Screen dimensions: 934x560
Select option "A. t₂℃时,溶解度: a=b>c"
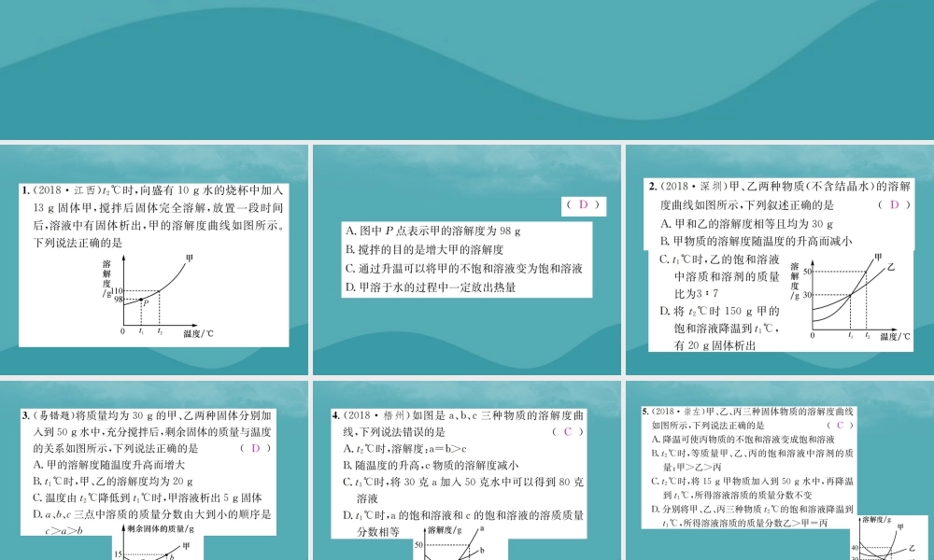pyautogui.click(x=404, y=449)
